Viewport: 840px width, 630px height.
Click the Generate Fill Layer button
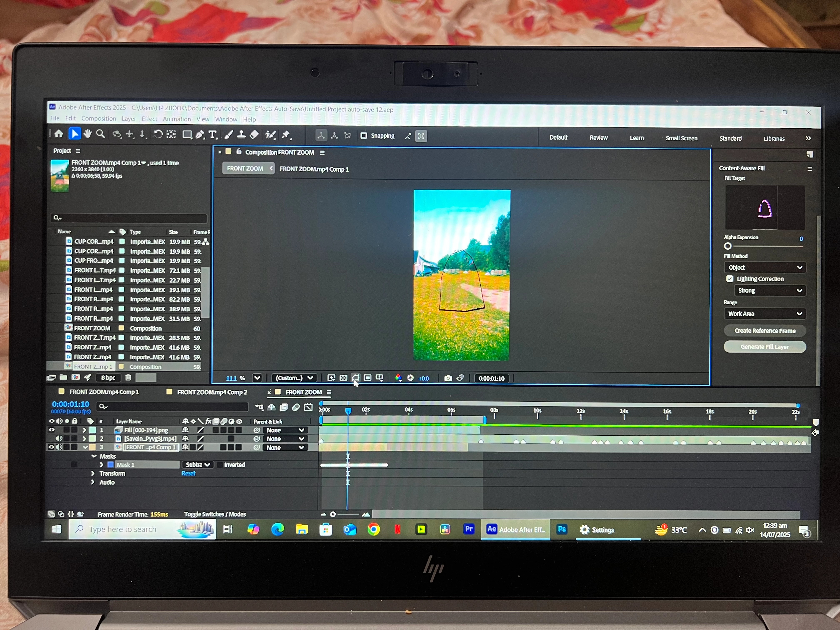(764, 347)
